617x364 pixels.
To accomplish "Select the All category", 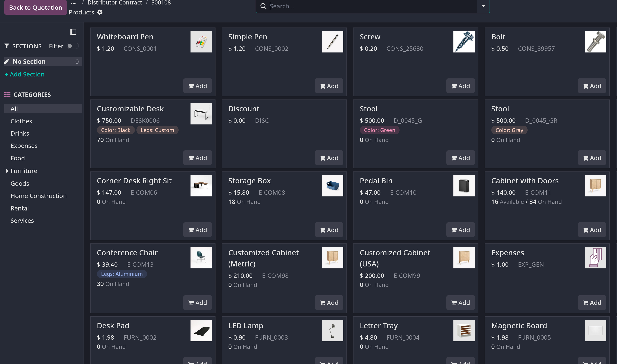I will click(43, 109).
